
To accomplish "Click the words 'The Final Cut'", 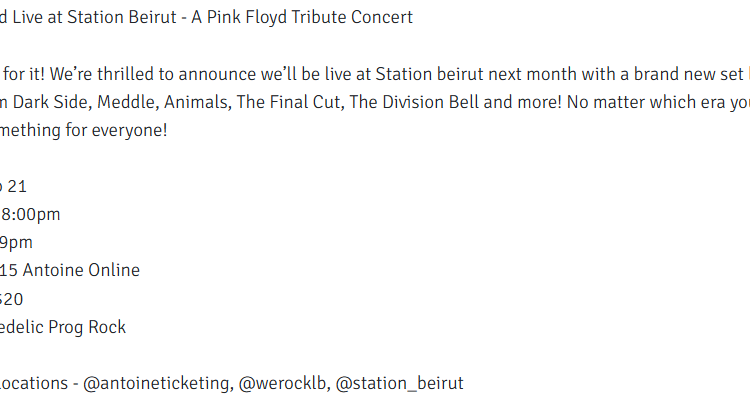I will click(288, 102).
